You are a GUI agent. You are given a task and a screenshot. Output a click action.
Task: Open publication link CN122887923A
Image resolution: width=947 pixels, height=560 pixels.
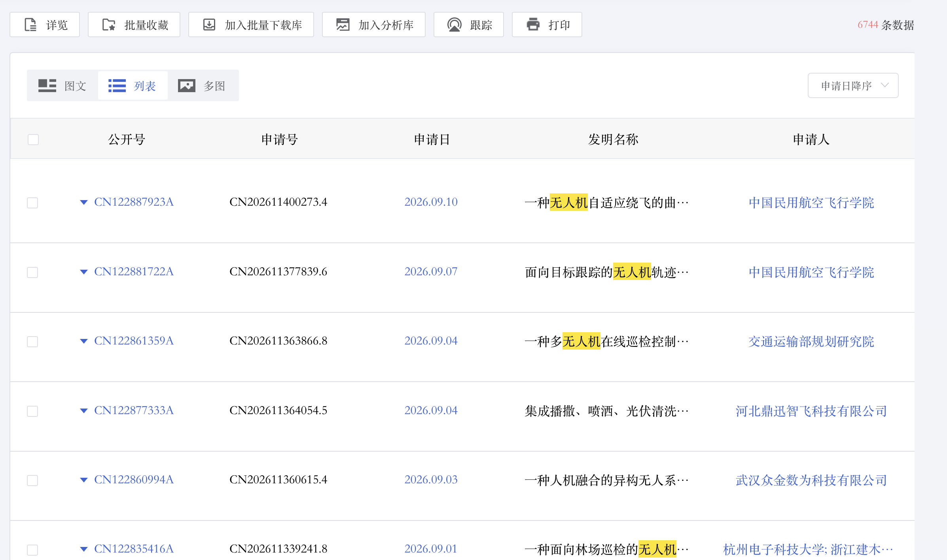[x=134, y=202]
